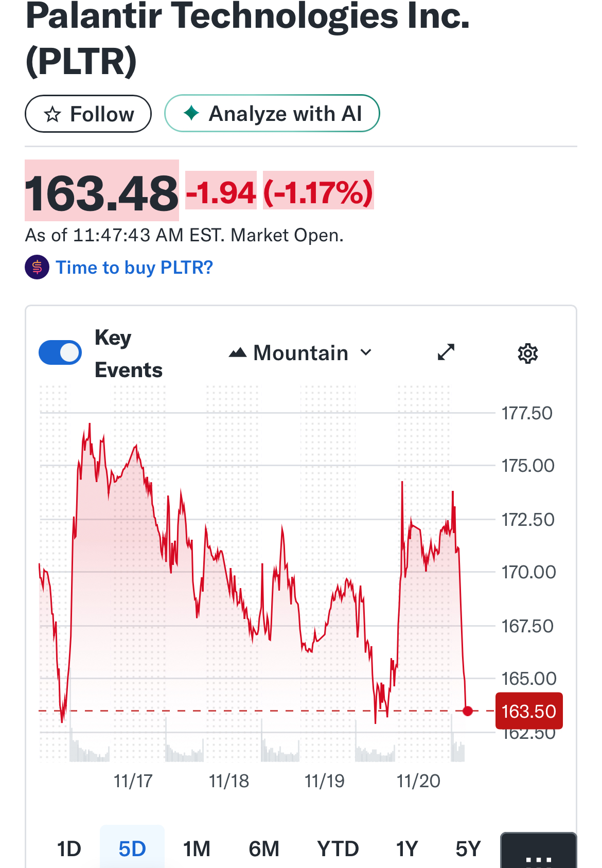Open the Mountain chart type dropdown chevron
The image size is (602, 868).
[366, 353]
